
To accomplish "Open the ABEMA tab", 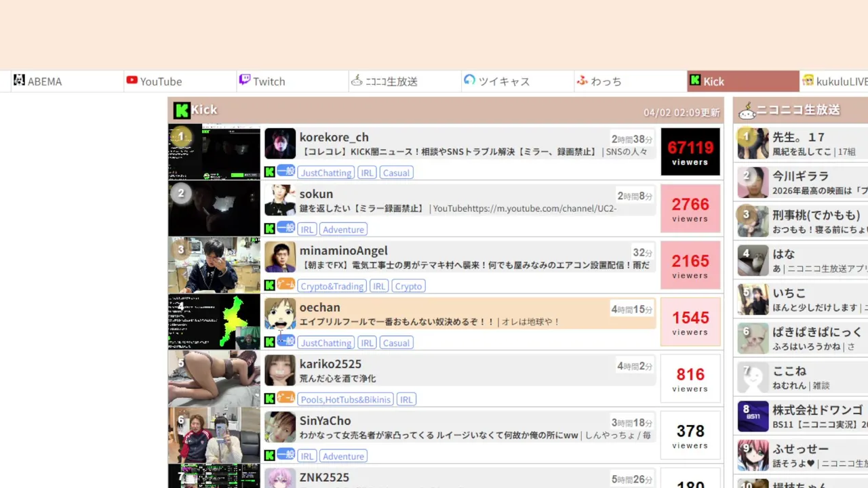I will click(x=66, y=81).
